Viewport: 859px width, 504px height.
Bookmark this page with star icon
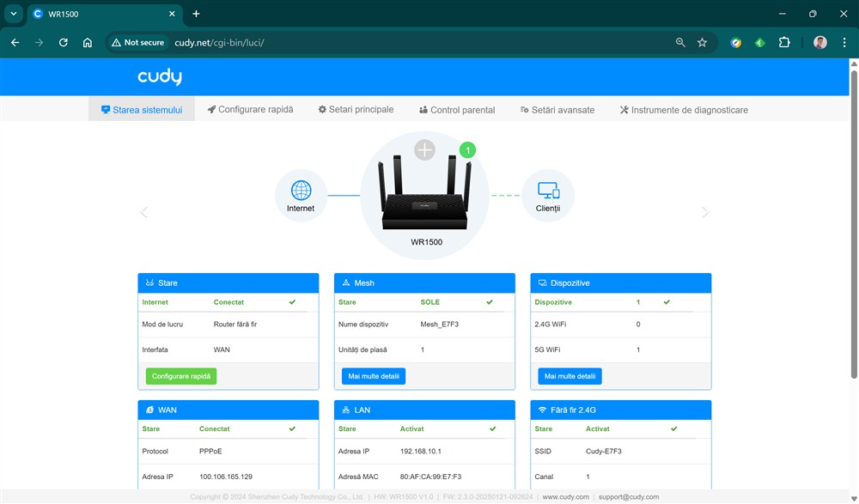pos(702,42)
